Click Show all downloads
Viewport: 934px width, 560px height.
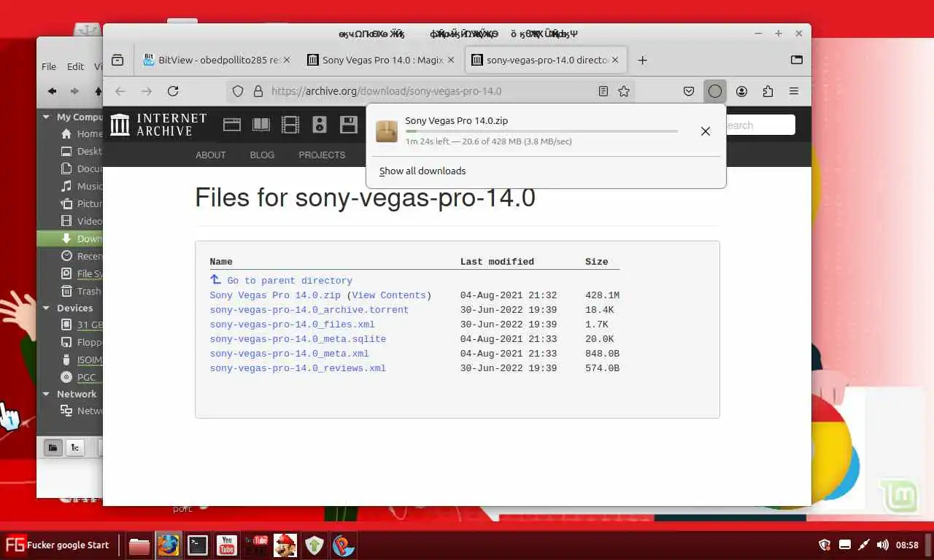[x=422, y=171]
